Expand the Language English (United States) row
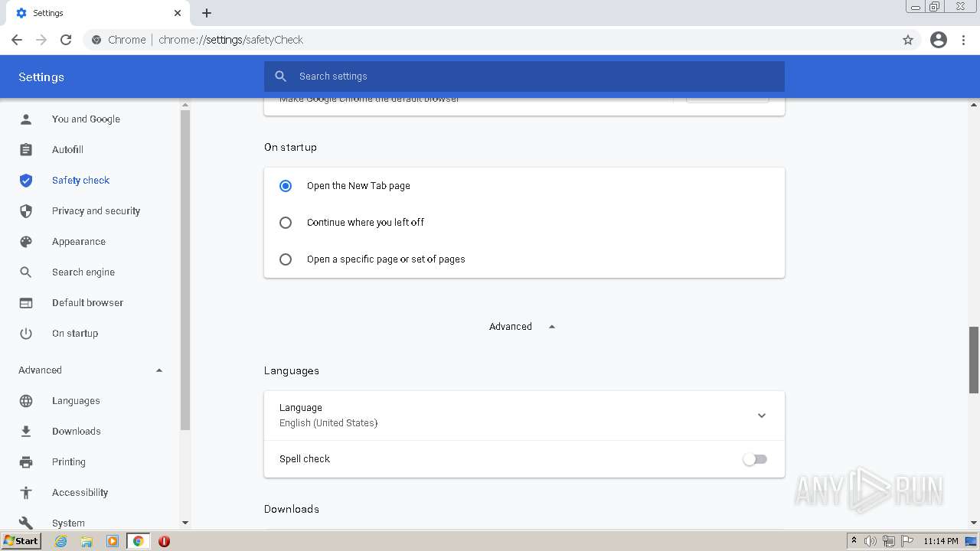This screenshot has width=980, height=551. point(524,416)
